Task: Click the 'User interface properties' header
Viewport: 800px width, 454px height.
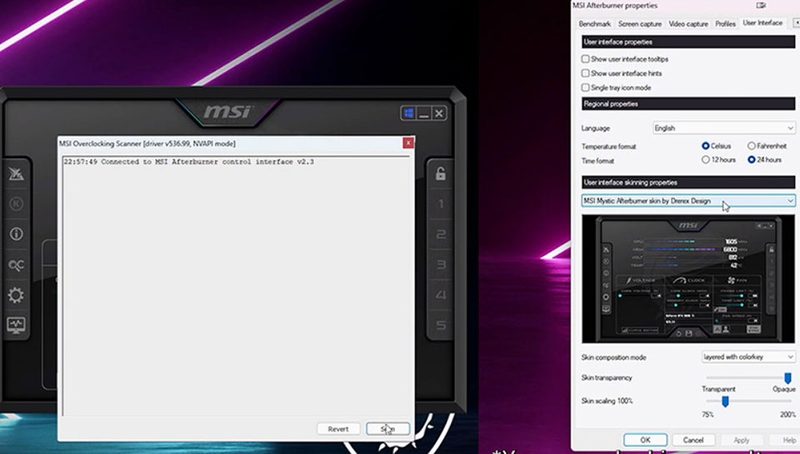Action: click(x=688, y=42)
